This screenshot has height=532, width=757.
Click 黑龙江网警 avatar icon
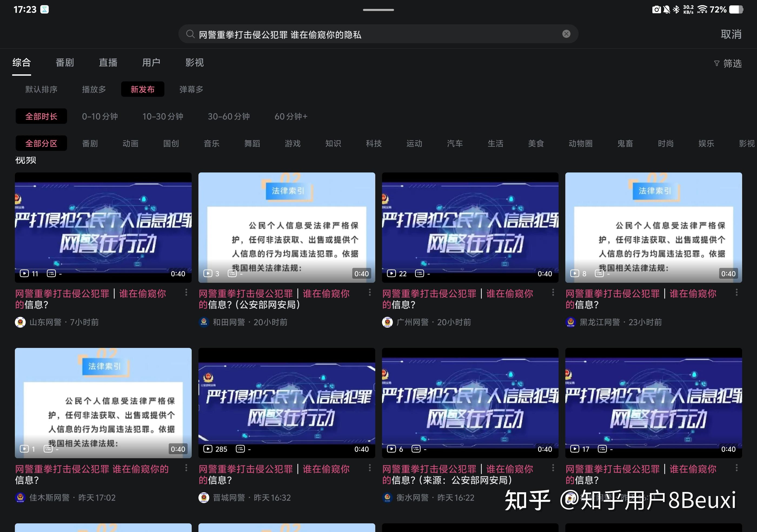(571, 322)
